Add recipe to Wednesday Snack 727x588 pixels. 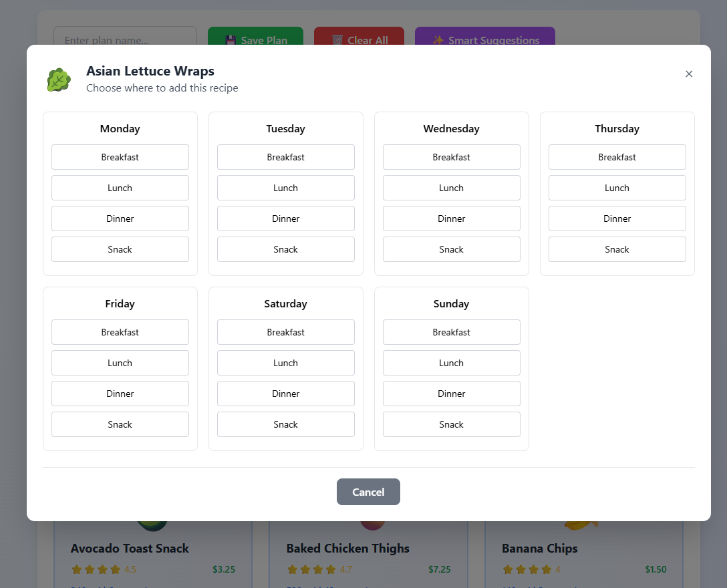point(452,249)
